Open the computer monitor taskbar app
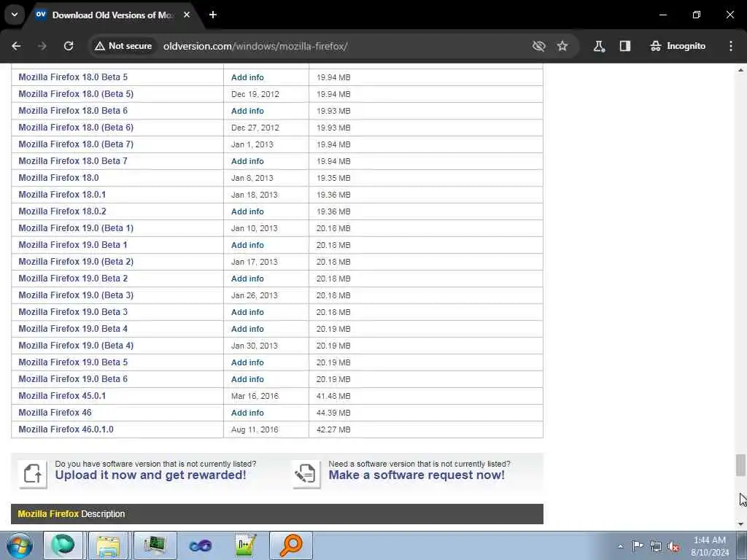 [155, 545]
